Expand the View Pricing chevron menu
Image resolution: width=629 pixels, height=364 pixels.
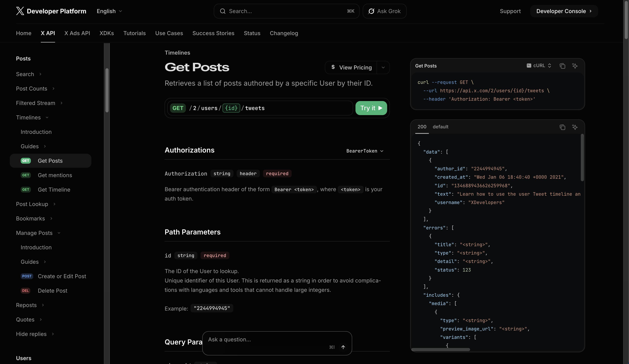click(383, 68)
